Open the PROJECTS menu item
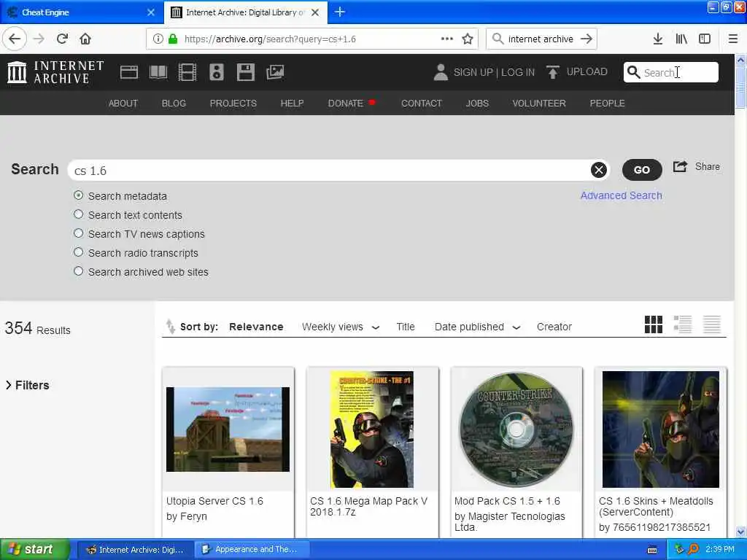The height and width of the screenshot is (560, 747). pyautogui.click(x=233, y=104)
